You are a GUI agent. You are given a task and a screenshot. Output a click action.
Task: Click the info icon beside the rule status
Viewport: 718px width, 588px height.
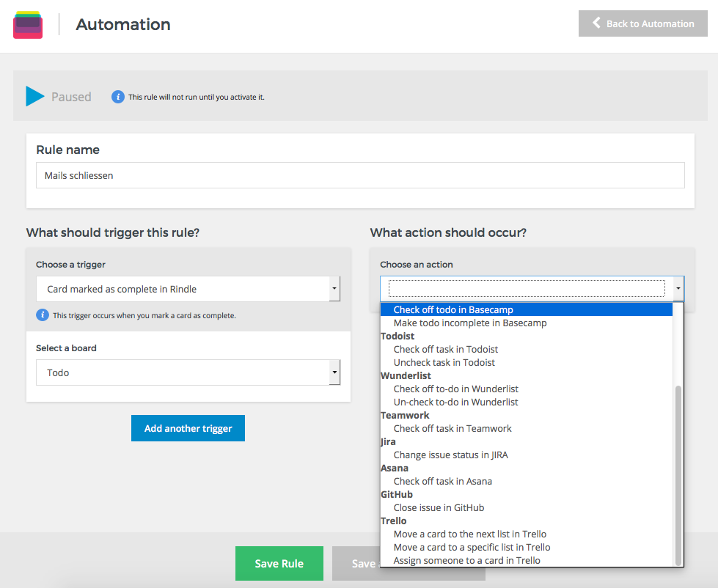click(x=117, y=97)
